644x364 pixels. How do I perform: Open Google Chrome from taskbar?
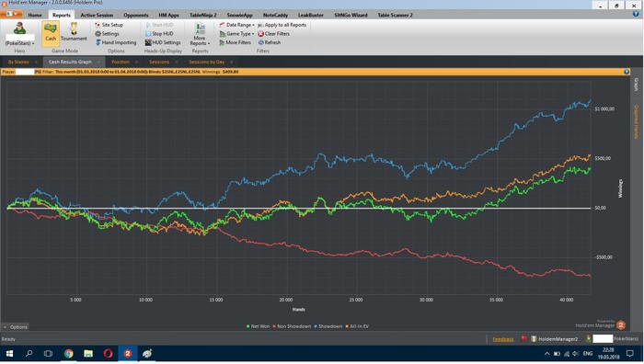tap(69, 353)
